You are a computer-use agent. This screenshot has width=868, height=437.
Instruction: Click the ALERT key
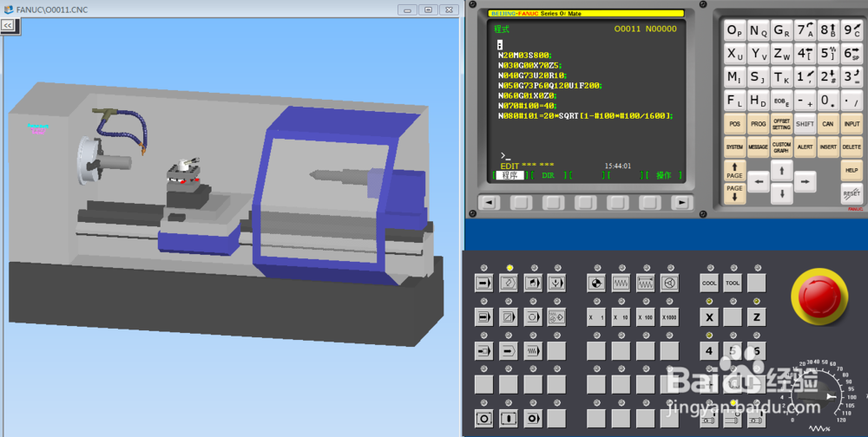(x=805, y=147)
